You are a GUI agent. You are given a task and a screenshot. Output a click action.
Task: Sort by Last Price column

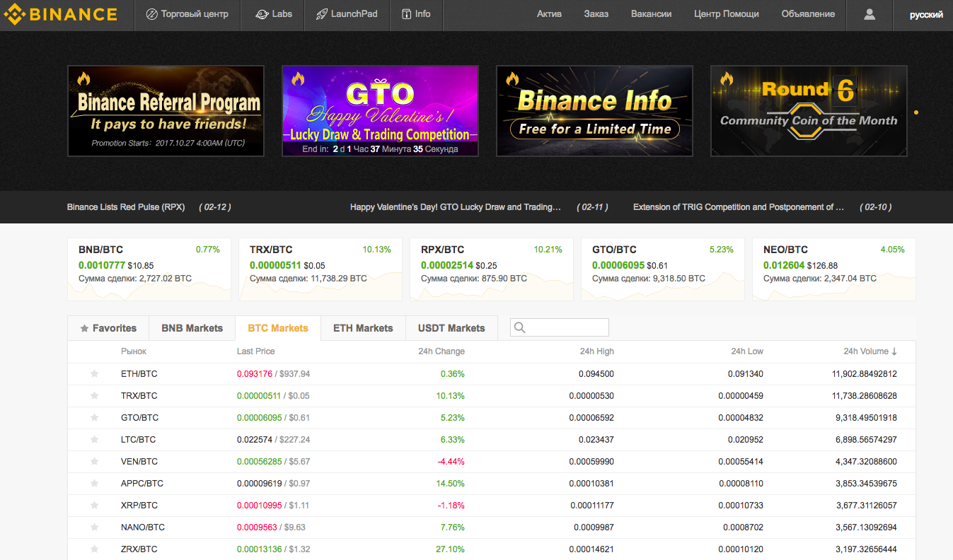pos(255,351)
